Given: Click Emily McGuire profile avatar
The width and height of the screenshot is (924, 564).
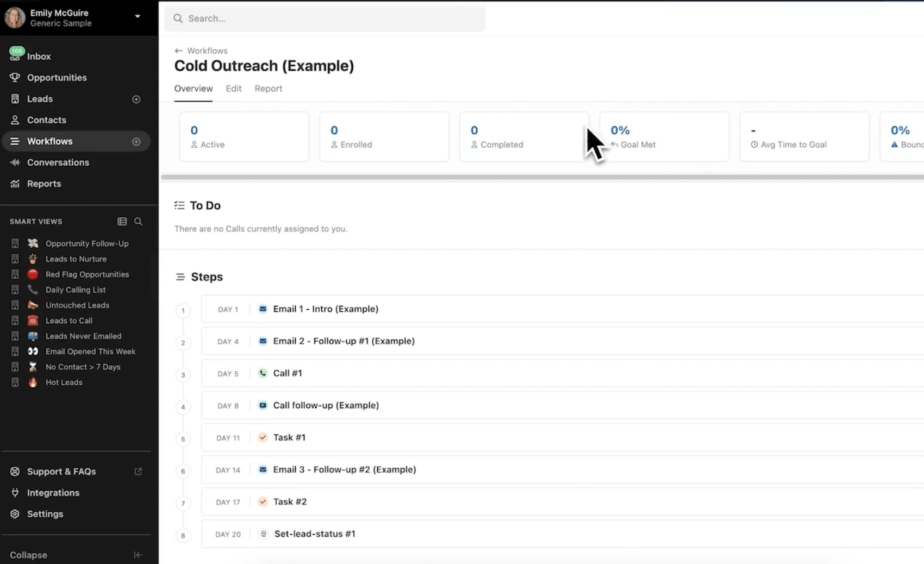Looking at the screenshot, I should (x=15, y=18).
